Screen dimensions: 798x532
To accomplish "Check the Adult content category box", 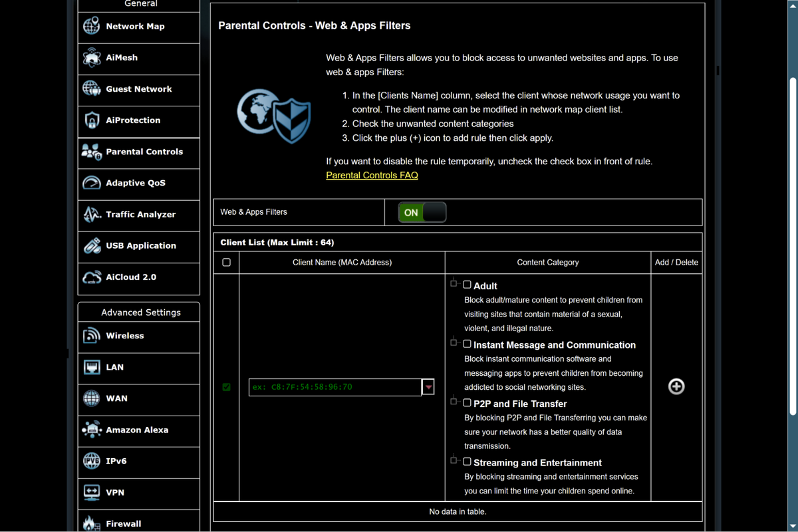I will click(467, 285).
